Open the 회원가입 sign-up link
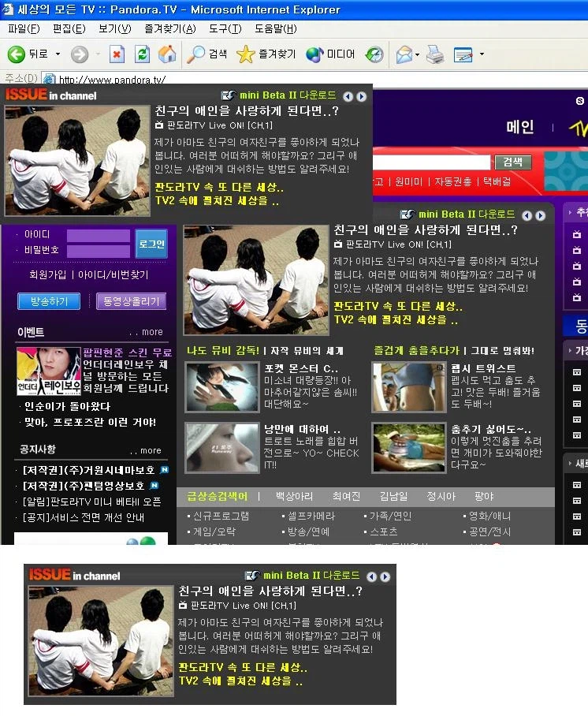The image size is (588, 716). [x=47, y=274]
